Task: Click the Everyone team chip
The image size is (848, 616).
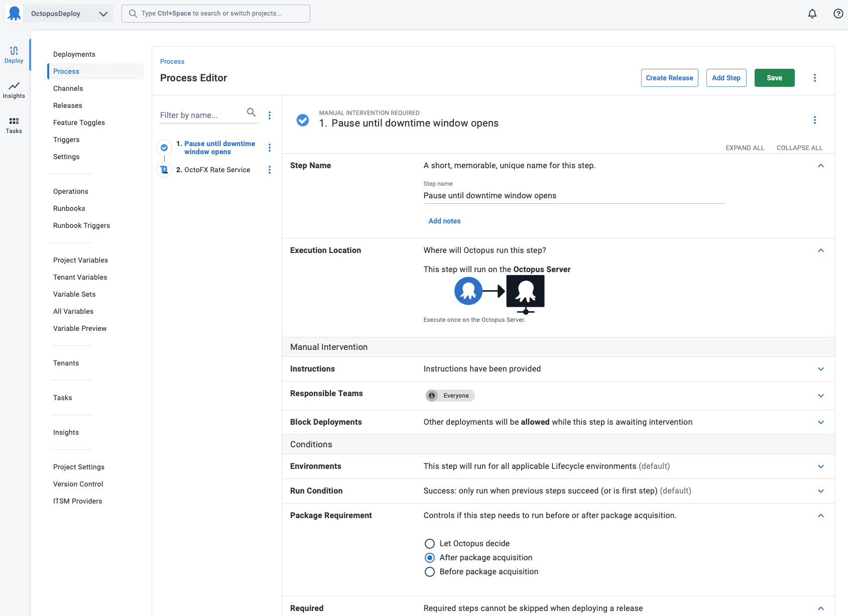Action: coord(450,396)
